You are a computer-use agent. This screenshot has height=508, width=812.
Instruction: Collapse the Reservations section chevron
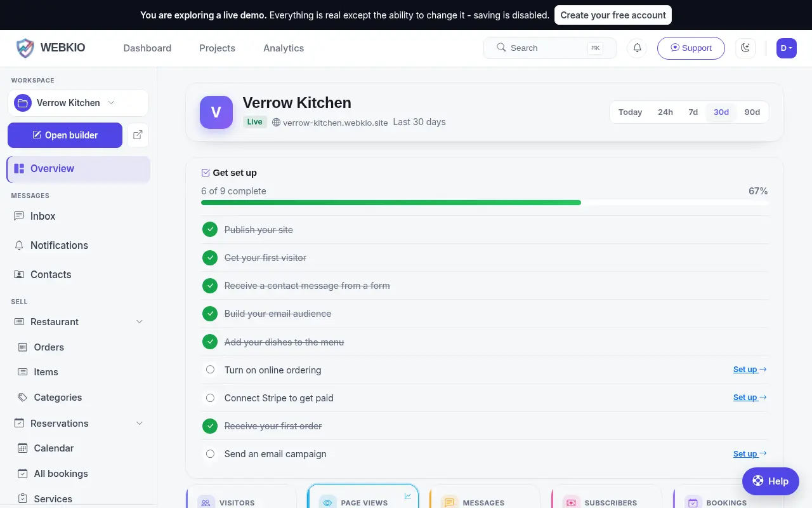point(140,424)
